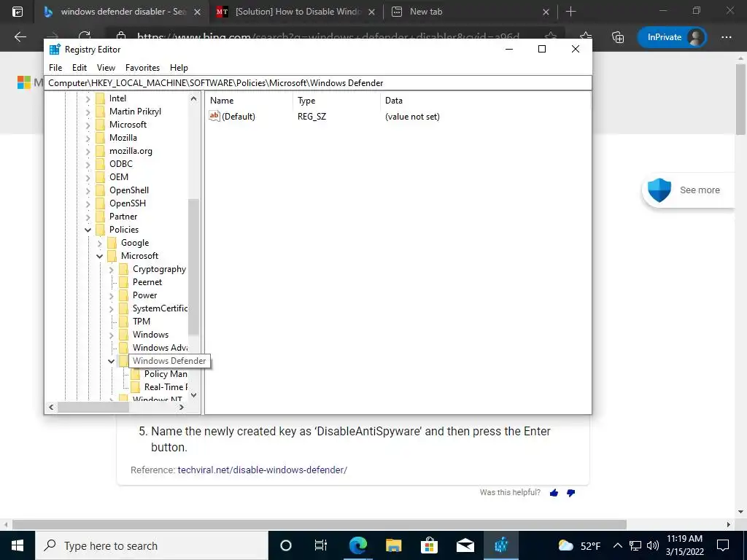Click the (Default) string value icon
The width and height of the screenshot is (747, 560).
pos(214,116)
